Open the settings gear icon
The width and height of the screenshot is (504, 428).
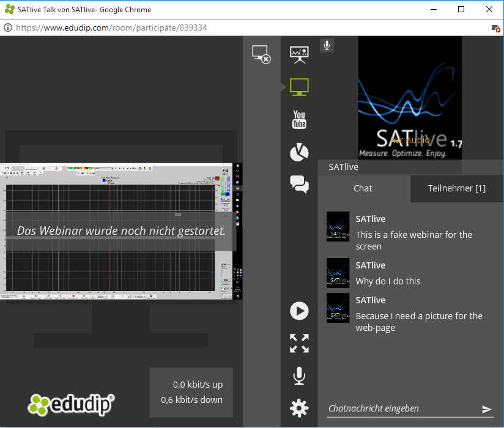[x=299, y=408]
